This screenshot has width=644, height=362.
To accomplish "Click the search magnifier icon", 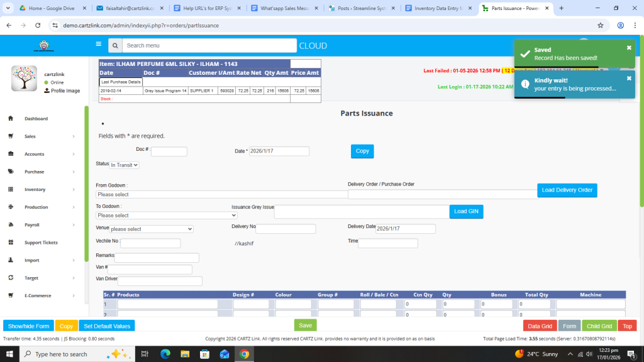I will click(114, 46).
